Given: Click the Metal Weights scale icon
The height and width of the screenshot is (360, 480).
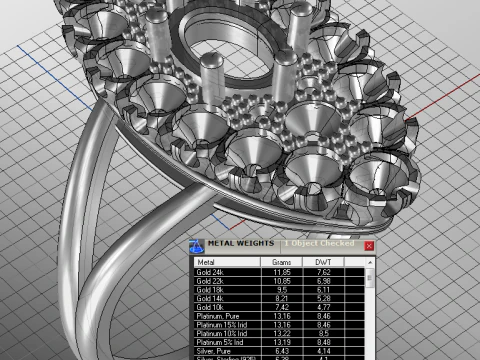Looking at the screenshot, I should pos(197,246).
